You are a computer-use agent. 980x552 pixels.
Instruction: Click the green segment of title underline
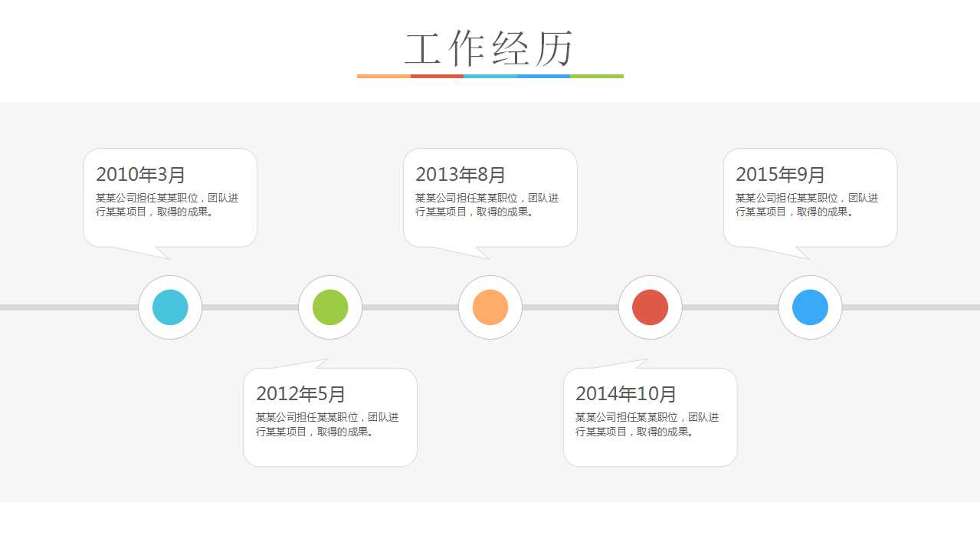click(x=597, y=76)
